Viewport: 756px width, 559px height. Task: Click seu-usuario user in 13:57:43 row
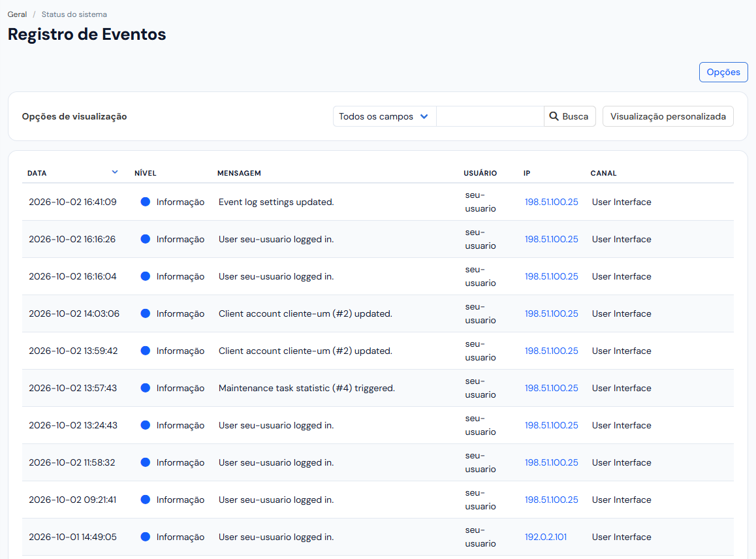coord(480,388)
